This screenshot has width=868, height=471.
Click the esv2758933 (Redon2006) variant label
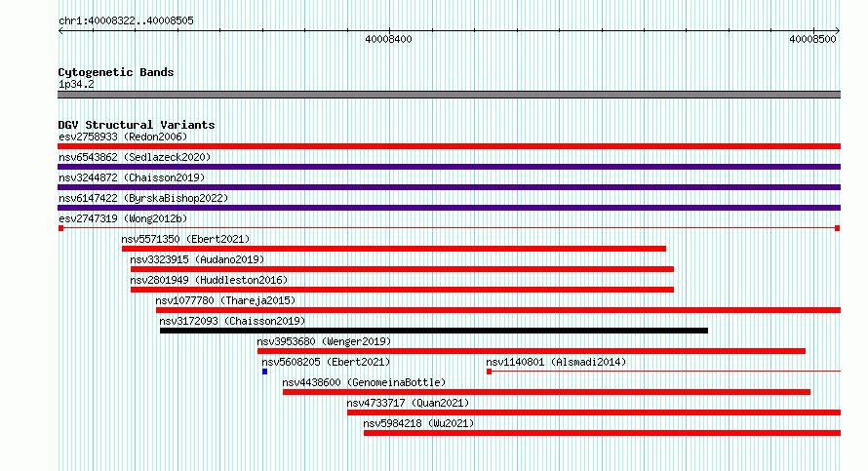[123, 137]
